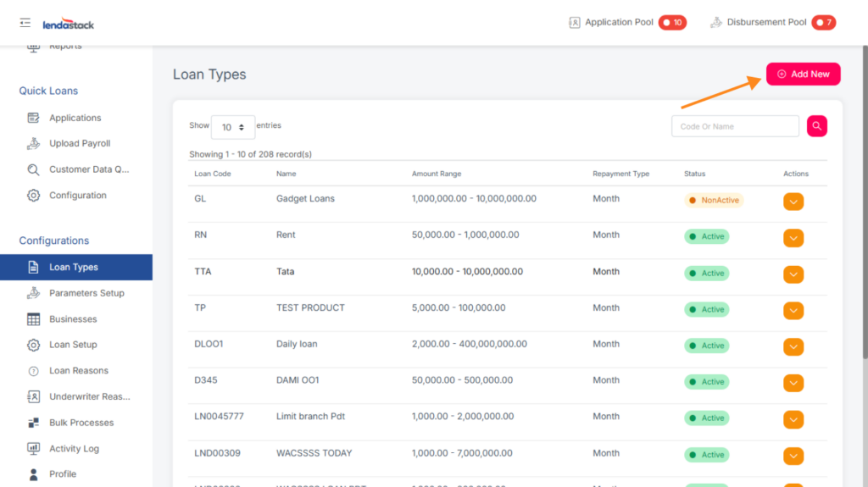Open actions dropdown for TEST PRODUCT row
This screenshot has height=487, width=868.
point(793,311)
